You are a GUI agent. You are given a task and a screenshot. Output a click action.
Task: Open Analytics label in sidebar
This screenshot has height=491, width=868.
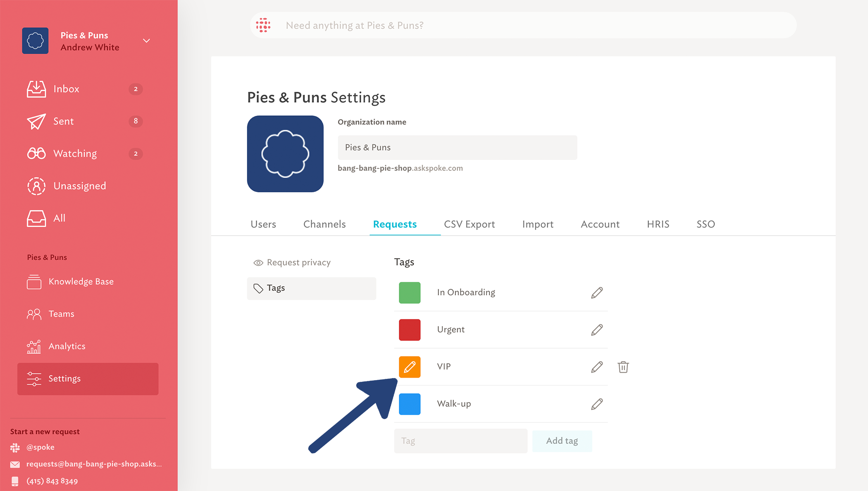click(67, 346)
